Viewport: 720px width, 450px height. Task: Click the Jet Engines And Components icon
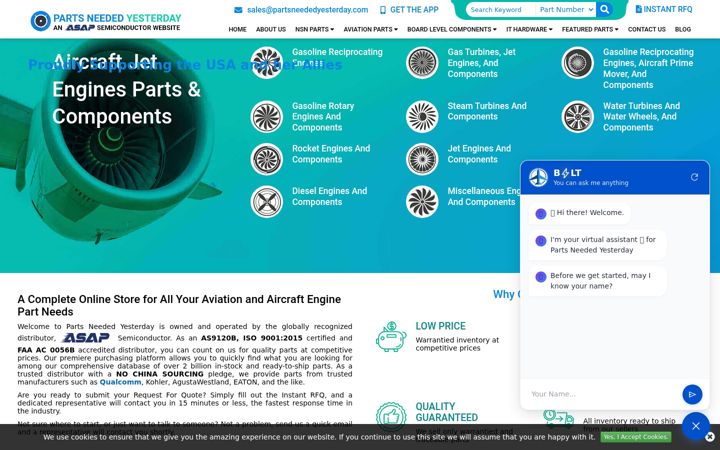point(422,159)
